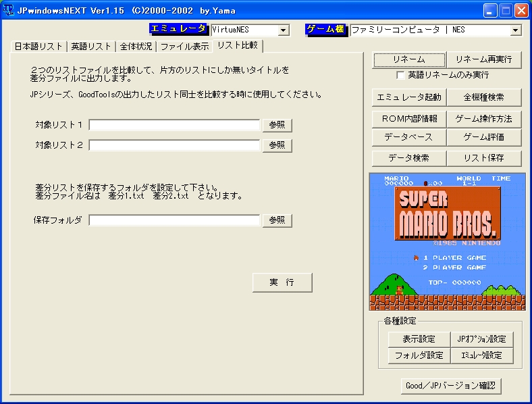Open ROM内部情報

point(409,119)
